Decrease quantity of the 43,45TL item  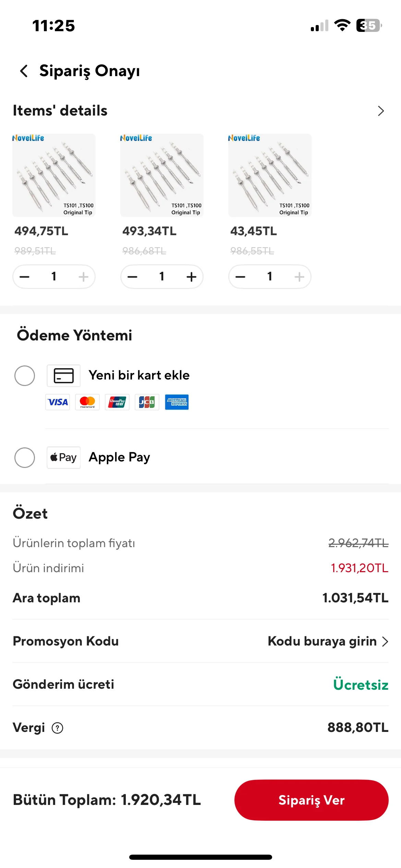point(241,277)
